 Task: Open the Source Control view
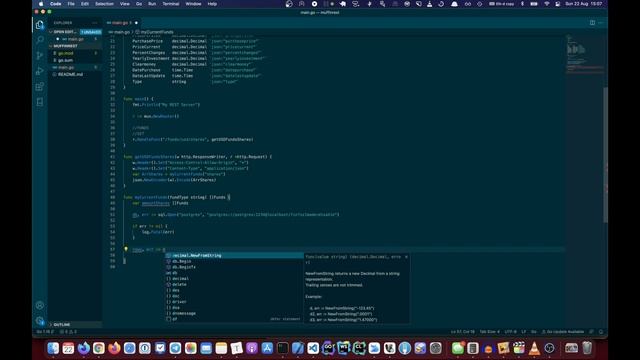[x=40, y=56]
